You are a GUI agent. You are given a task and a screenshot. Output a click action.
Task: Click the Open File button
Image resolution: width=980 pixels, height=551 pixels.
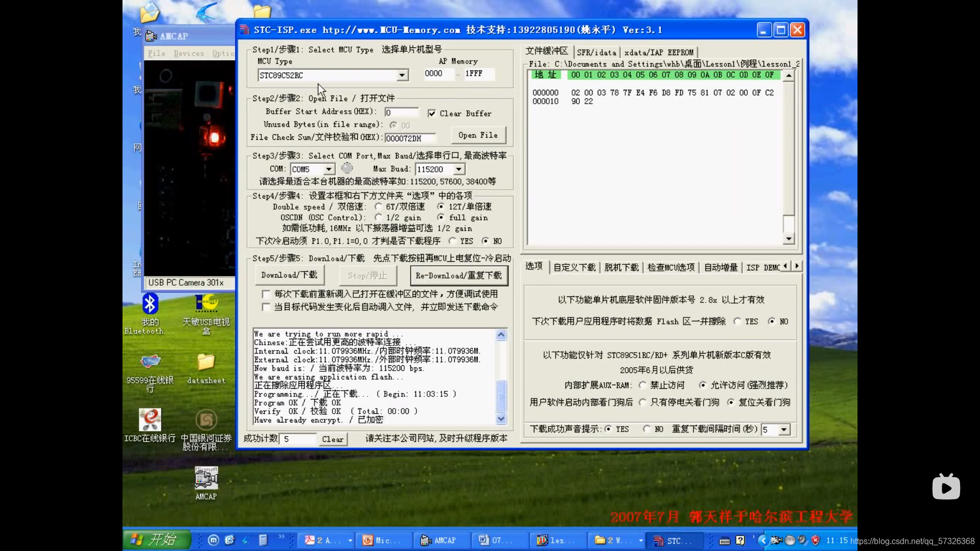point(478,135)
